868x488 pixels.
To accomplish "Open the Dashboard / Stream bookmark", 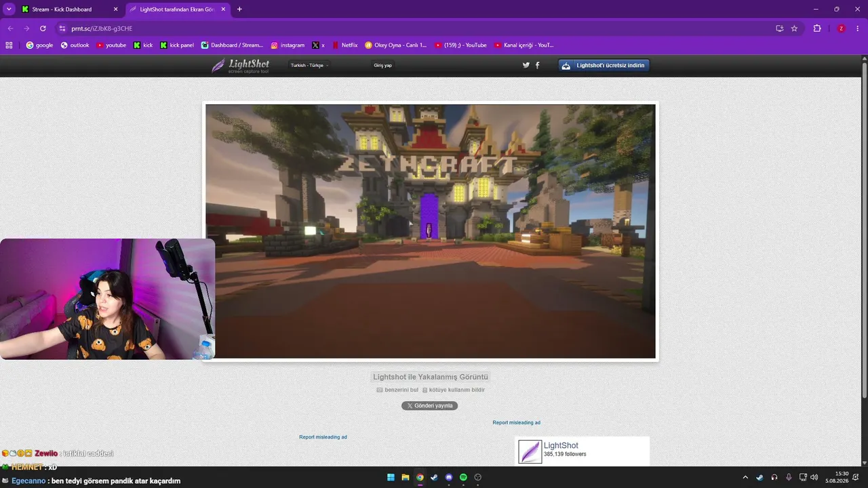I will tap(232, 45).
